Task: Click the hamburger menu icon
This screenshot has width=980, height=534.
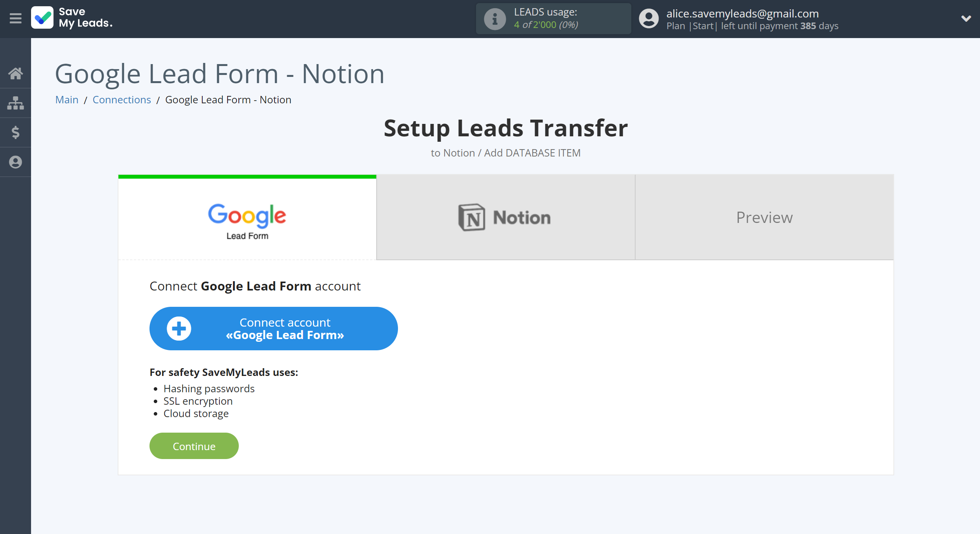Action: (15, 18)
